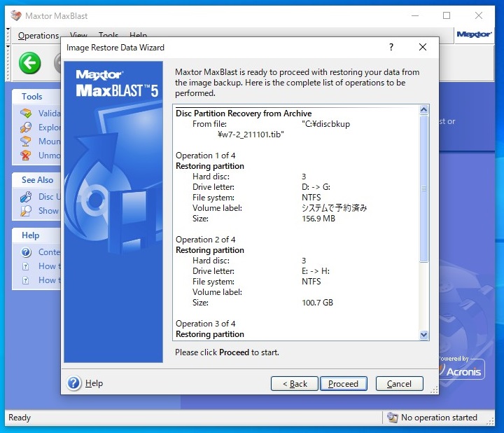Image resolution: width=504 pixels, height=433 pixels.
Task: Open the Help menu in menu bar
Action: pos(138,34)
